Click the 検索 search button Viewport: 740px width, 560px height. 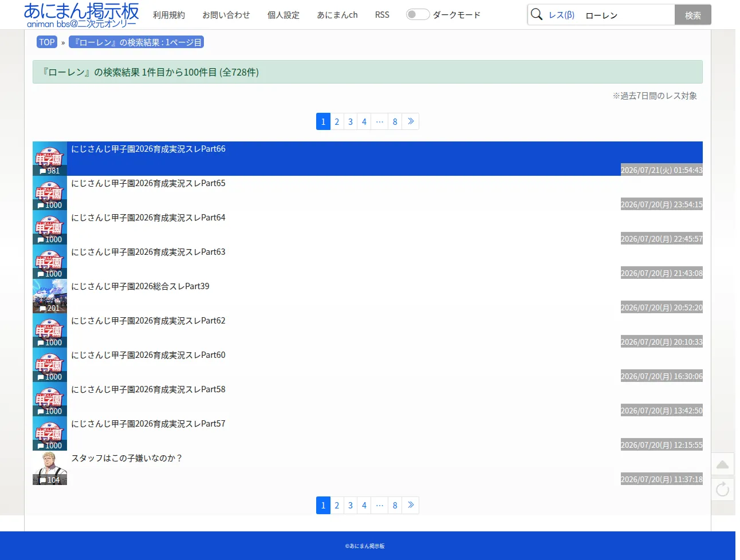tap(693, 15)
